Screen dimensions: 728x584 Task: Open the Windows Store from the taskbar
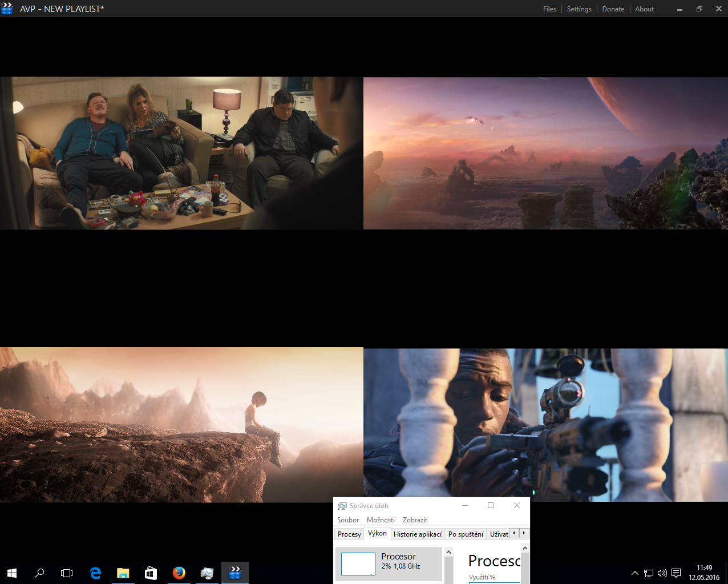(x=151, y=573)
